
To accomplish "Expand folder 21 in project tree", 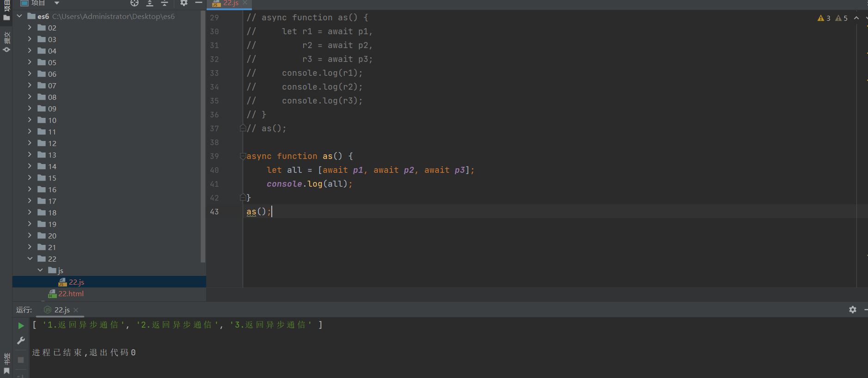I will 30,247.
